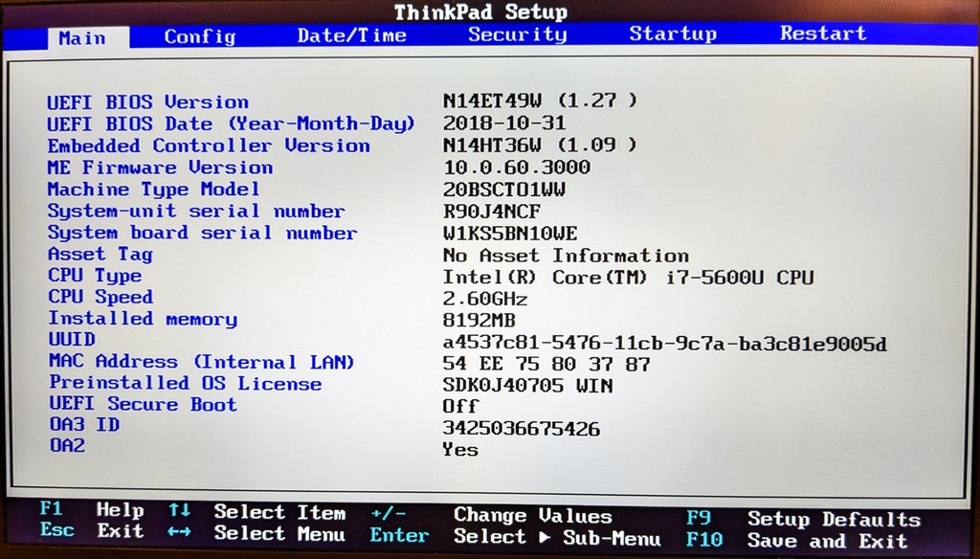980x559 pixels.
Task: Click the OA2 label
Action: point(68,445)
